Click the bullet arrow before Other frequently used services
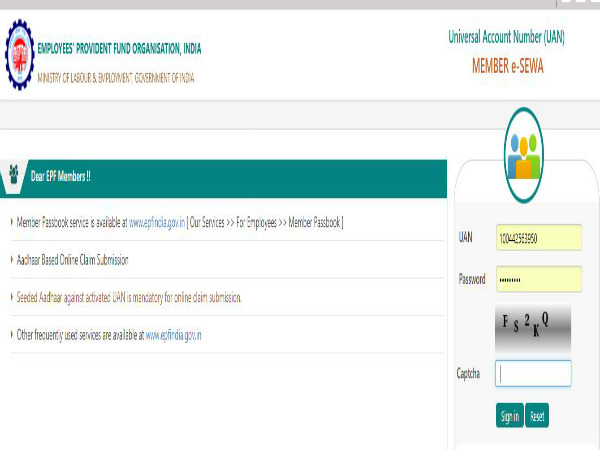 12,335
